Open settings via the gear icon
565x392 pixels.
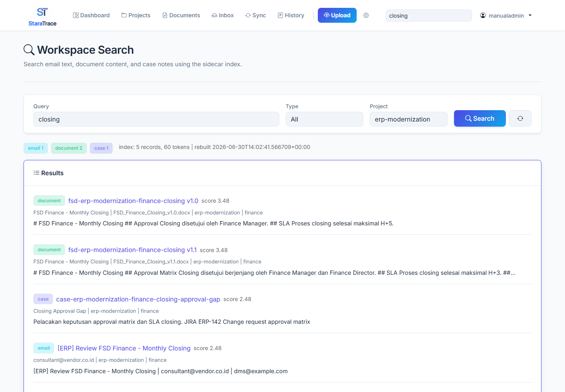tap(366, 15)
